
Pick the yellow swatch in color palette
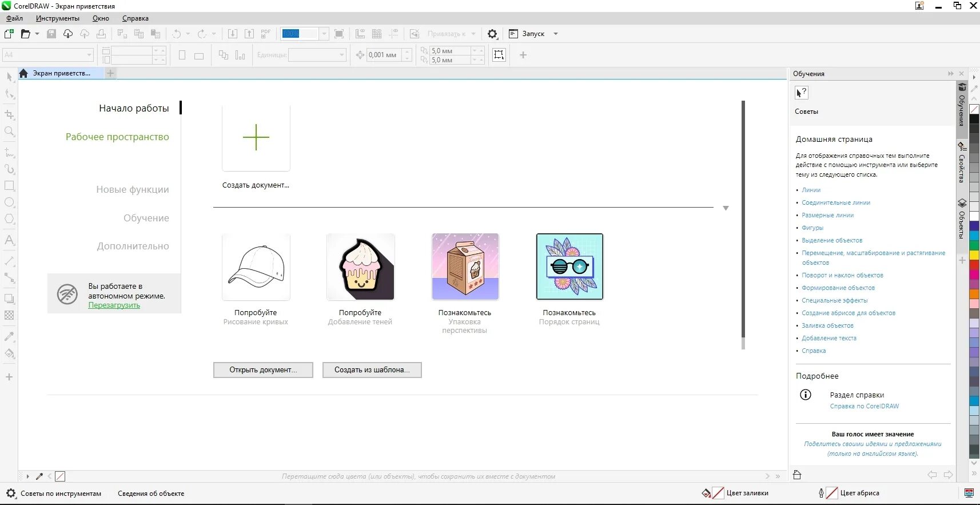click(x=974, y=255)
